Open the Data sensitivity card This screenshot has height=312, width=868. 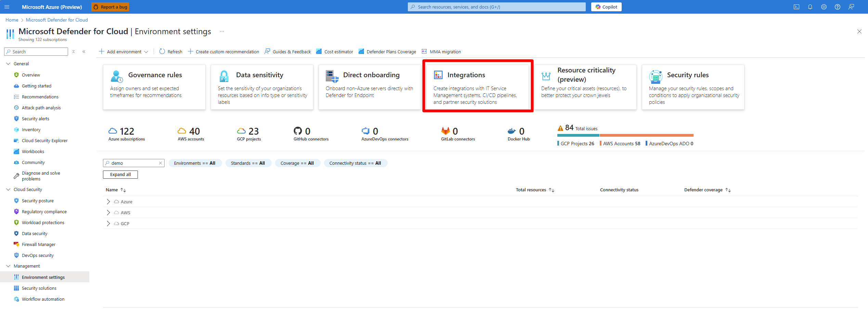coord(262,87)
